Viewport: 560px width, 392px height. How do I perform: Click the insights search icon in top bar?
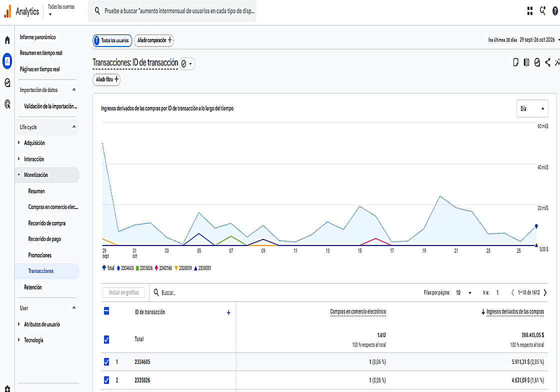tap(543, 11)
